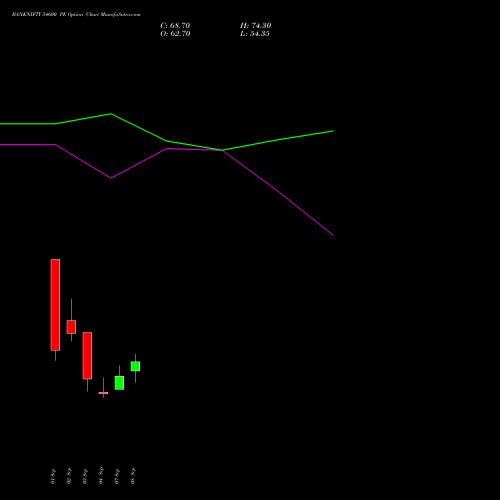Select the low value L: 54.35
500x500 pixels.
coord(255,34)
